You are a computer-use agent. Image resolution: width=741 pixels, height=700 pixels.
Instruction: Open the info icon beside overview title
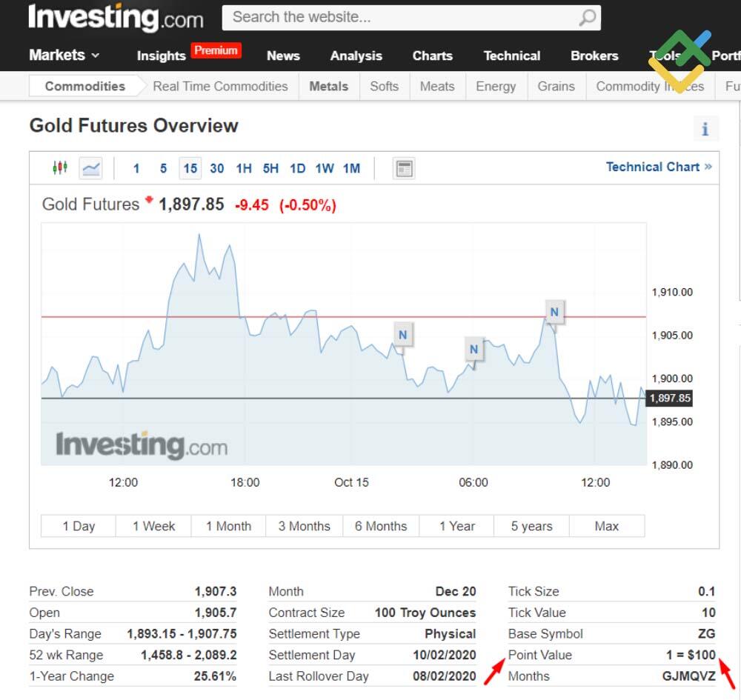pos(705,129)
